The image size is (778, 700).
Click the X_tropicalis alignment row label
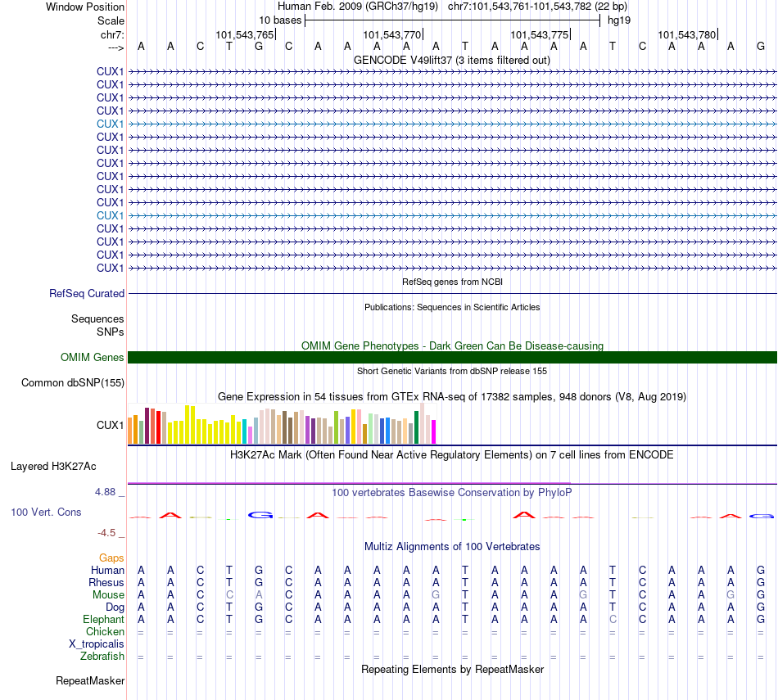[97, 644]
